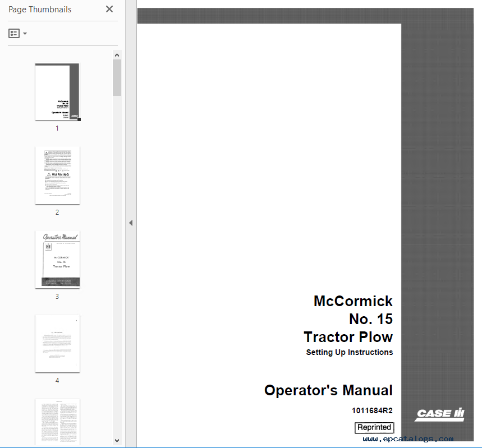Click the 'Operator's Manual' heading

tap(328, 390)
